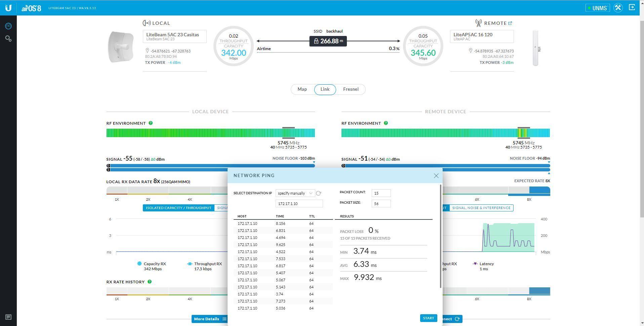This screenshot has height=326, width=644.
Task: Click the local RF environment spectrum bar
Action: tap(210, 133)
